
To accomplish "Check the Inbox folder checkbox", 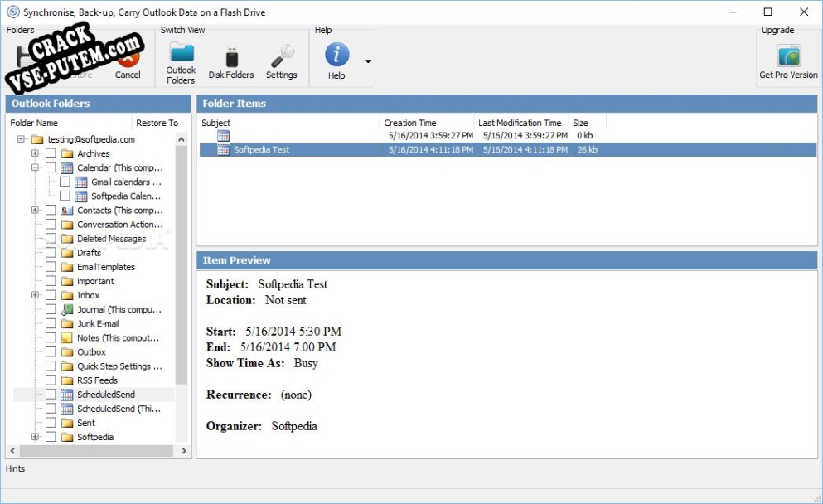I will pyautogui.click(x=51, y=295).
